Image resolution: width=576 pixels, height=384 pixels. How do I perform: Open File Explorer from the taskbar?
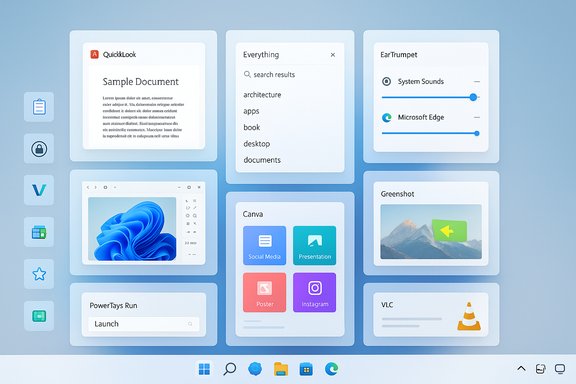[281, 369]
